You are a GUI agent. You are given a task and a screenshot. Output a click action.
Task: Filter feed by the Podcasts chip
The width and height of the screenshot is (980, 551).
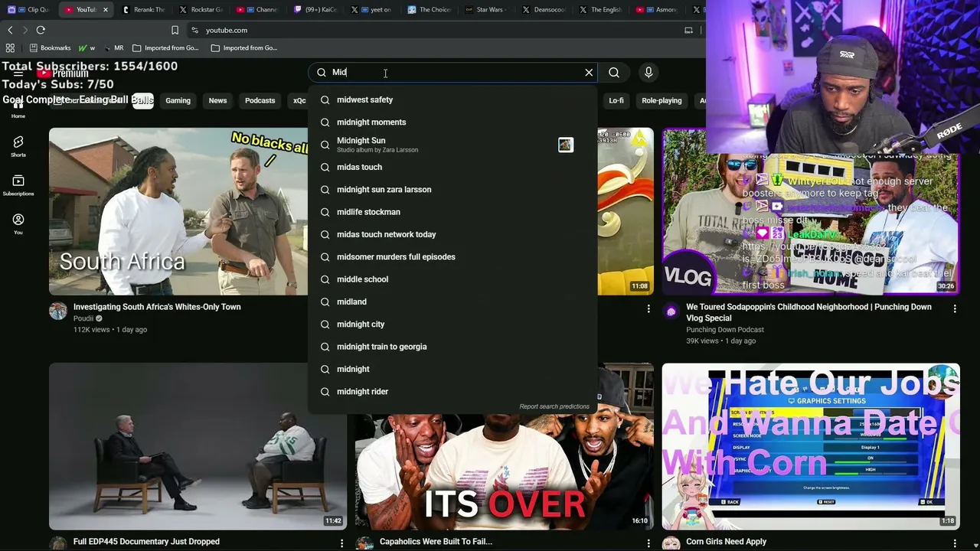pos(260,100)
